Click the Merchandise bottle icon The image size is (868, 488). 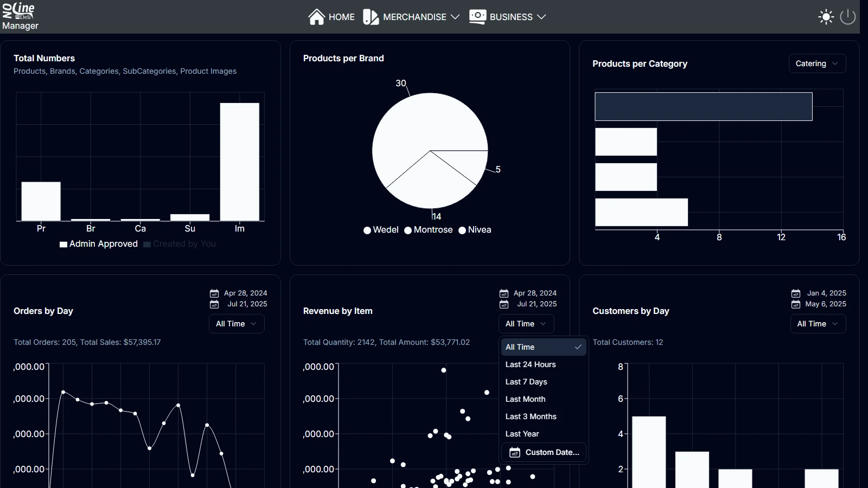371,17
